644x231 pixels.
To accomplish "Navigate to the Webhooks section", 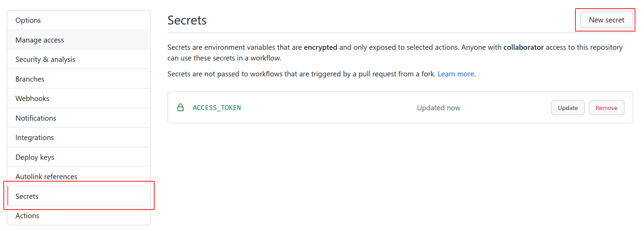I will click(x=32, y=99).
